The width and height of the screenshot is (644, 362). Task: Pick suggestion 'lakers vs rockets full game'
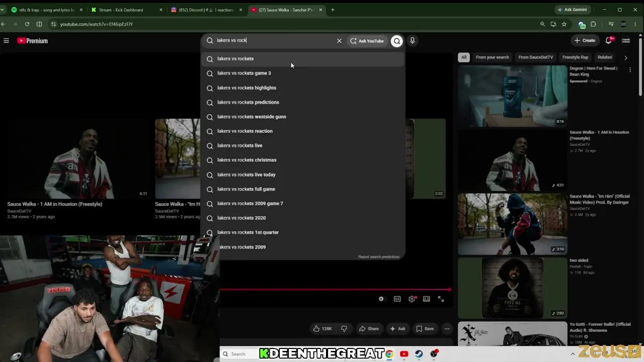303,189
